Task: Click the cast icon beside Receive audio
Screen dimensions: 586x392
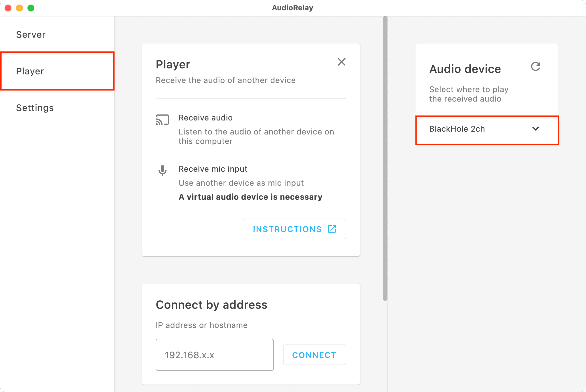Action: tap(162, 120)
